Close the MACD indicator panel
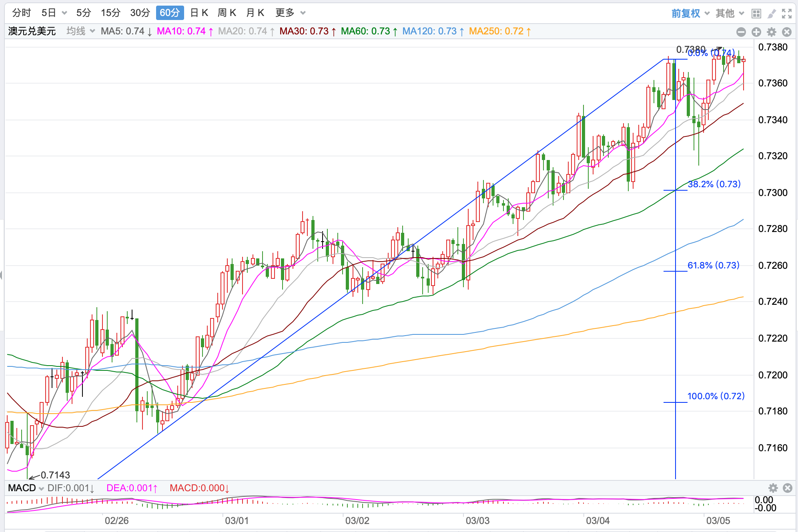The height and width of the screenshot is (532, 798). (x=787, y=488)
